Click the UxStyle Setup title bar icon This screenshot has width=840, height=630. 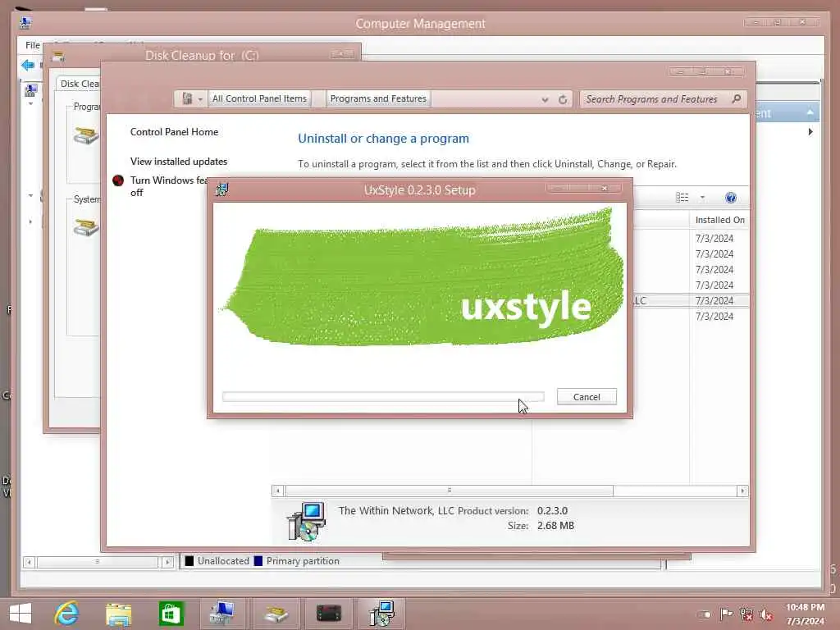click(221, 189)
